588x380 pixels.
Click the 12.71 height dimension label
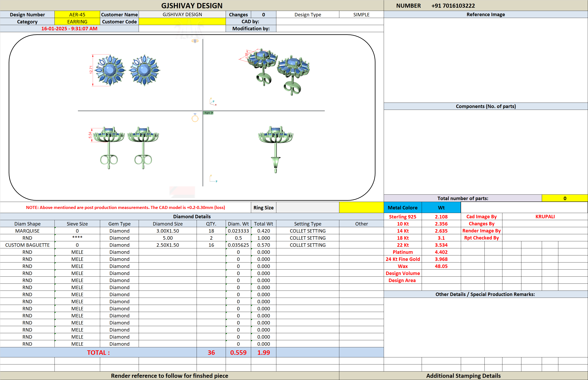click(91, 70)
